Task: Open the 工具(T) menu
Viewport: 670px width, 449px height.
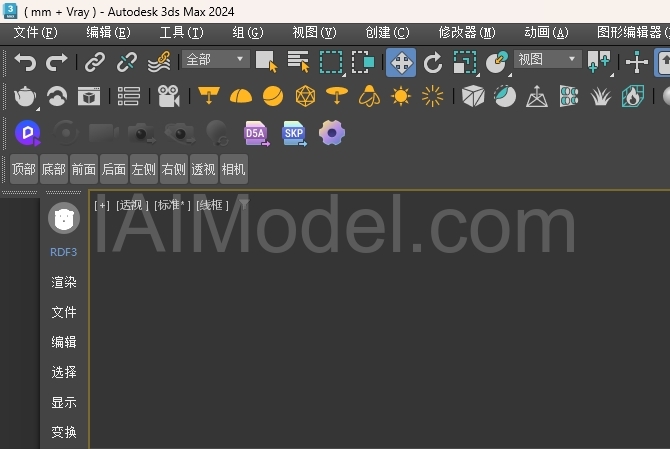Action: click(x=182, y=32)
